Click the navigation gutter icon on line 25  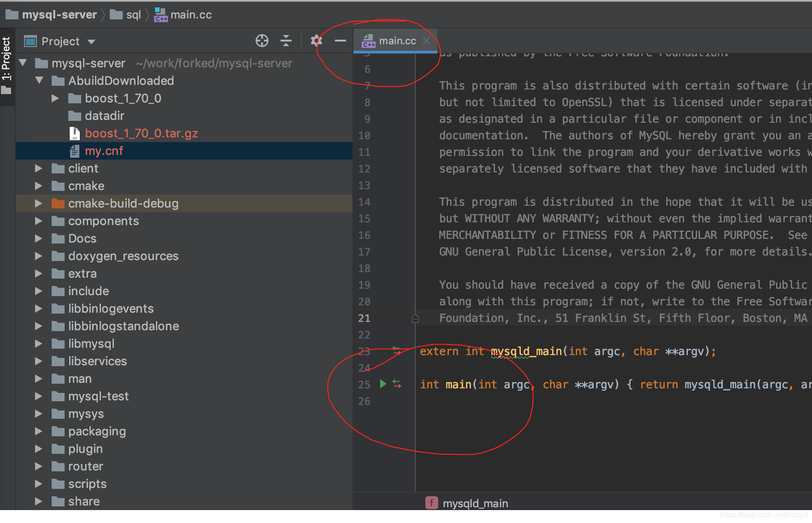click(x=397, y=384)
